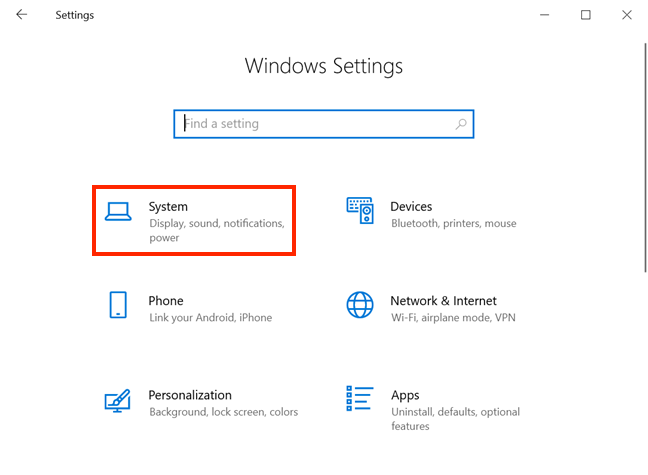The width and height of the screenshot is (648, 475).
Task: Click the 'Settings' window title
Action: [x=75, y=15]
